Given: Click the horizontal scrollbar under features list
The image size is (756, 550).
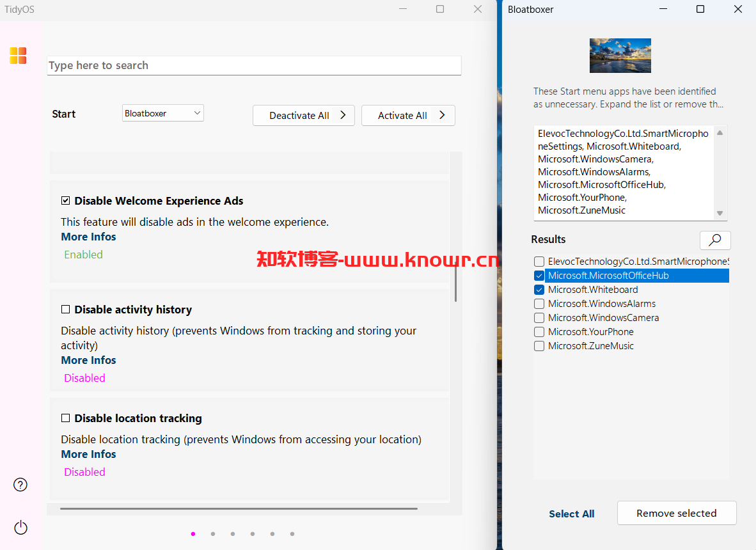Looking at the screenshot, I should pos(239,508).
